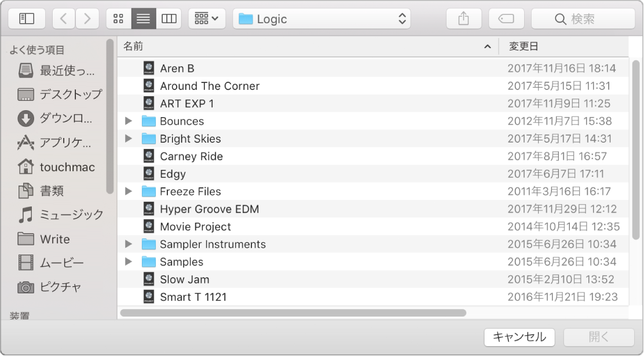Image resolution: width=644 pixels, height=356 pixels.
Task: Click date 2016年11月21日 19:23
Action: (563, 297)
